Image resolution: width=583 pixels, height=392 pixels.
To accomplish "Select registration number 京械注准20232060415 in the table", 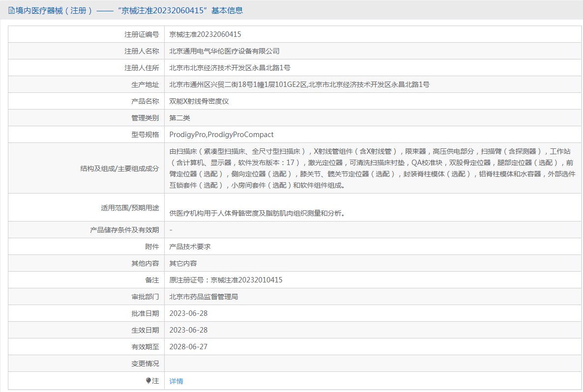I will pyautogui.click(x=205, y=34).
